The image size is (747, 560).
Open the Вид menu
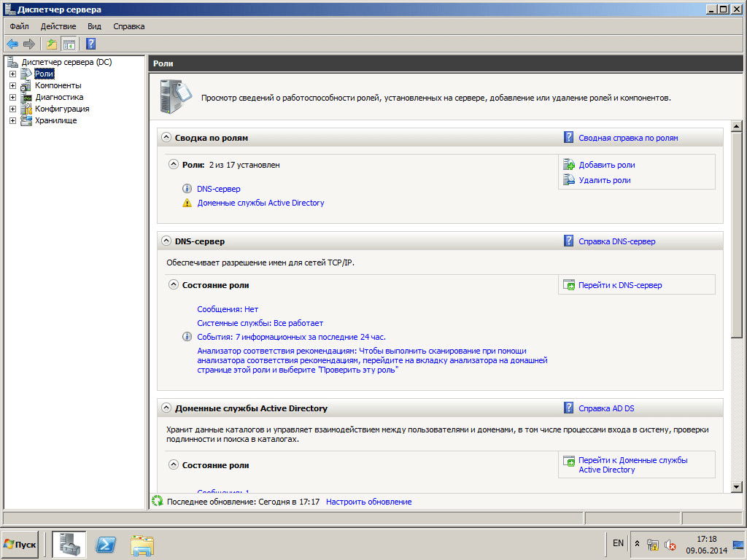pos(94,26)
